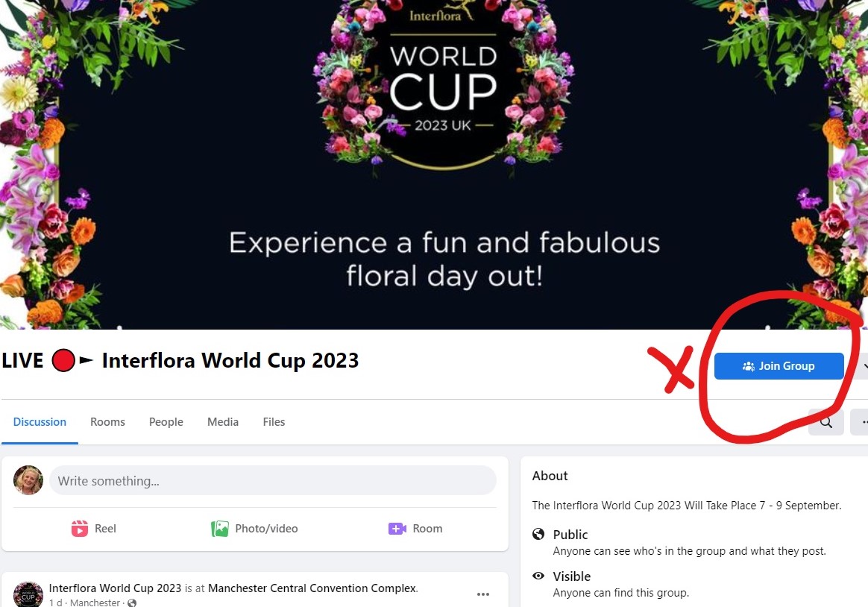Select the Media tab

pyautogui.click(x=222, y=421)
